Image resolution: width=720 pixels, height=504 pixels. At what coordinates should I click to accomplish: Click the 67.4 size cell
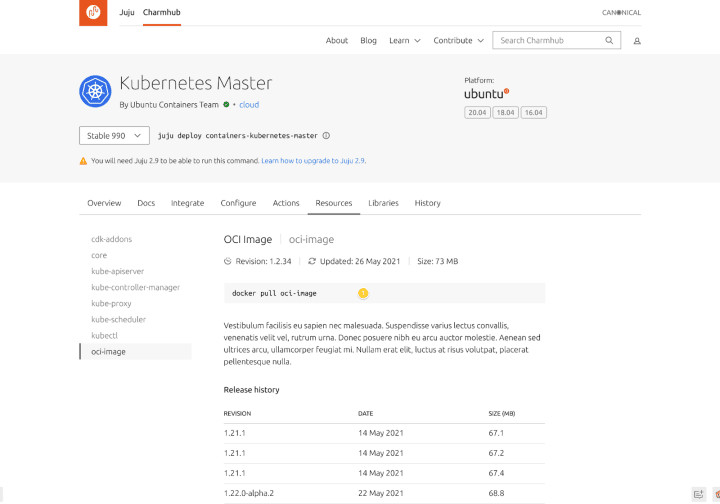point(496,473)
